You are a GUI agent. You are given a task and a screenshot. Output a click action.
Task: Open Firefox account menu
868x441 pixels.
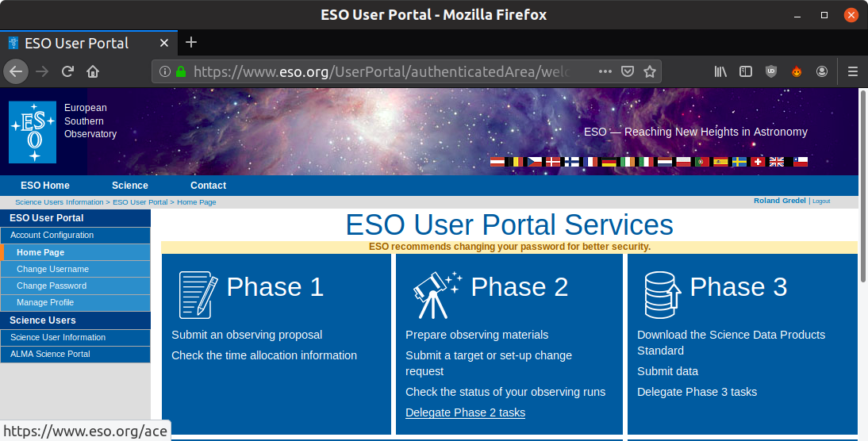[822, 71]
